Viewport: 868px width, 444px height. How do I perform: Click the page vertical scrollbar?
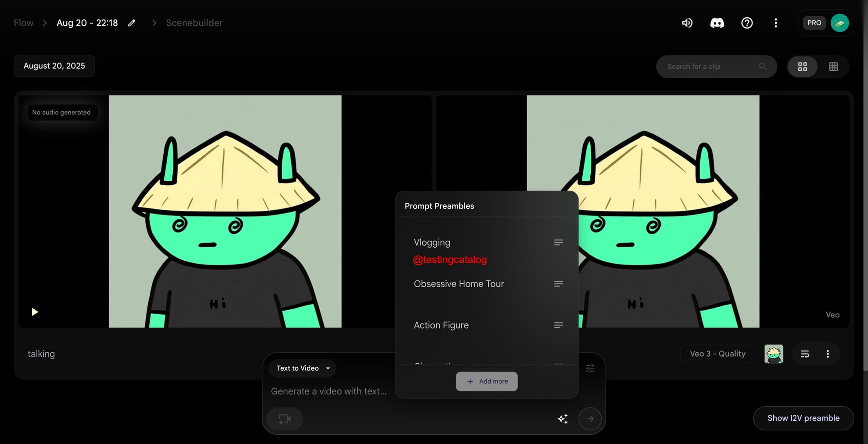point(865,185)
